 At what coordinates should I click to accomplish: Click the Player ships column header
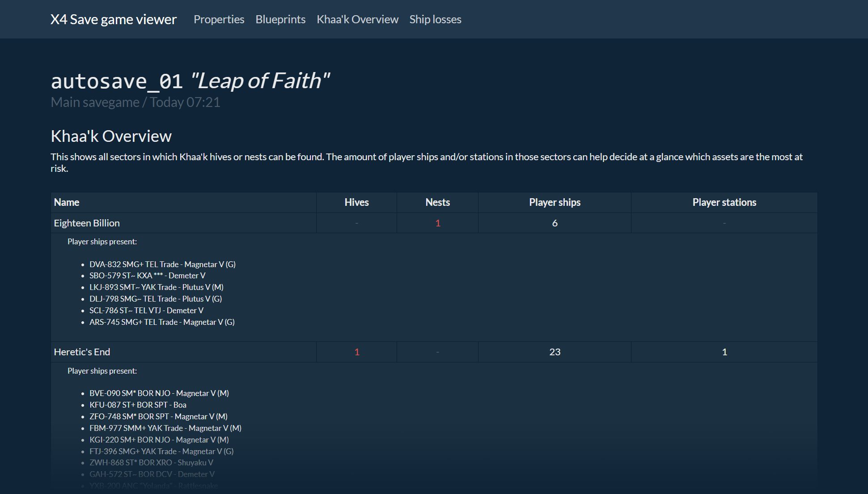555,202
